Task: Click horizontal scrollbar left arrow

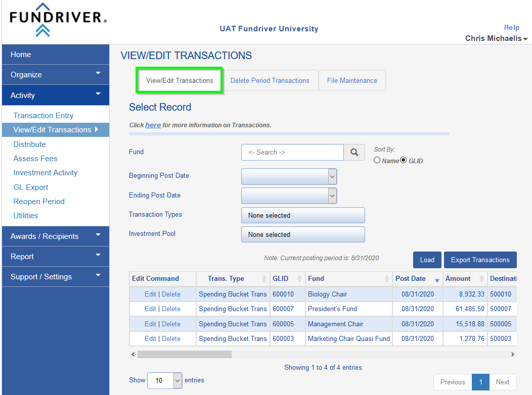Action: pyautogui.click(x=133, y=355)
